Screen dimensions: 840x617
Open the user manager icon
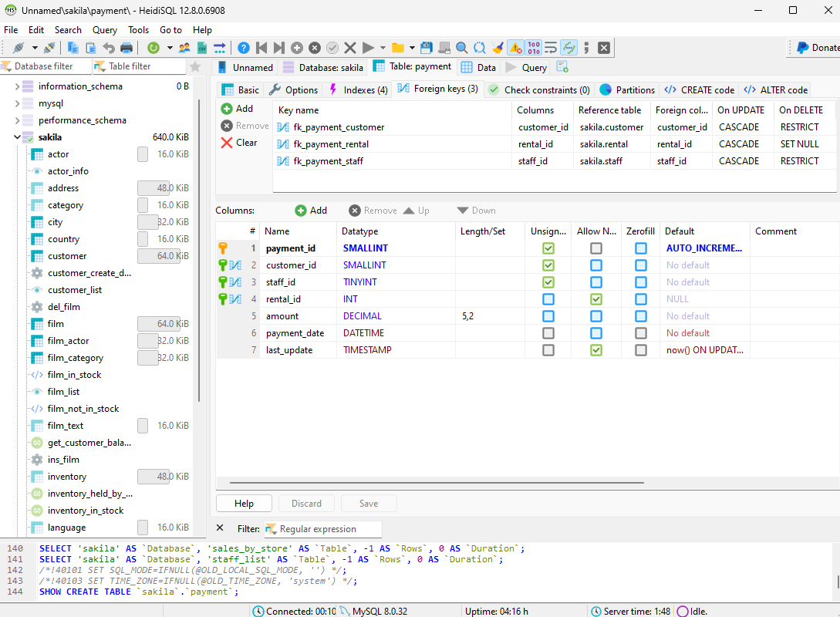click(184, 48)
